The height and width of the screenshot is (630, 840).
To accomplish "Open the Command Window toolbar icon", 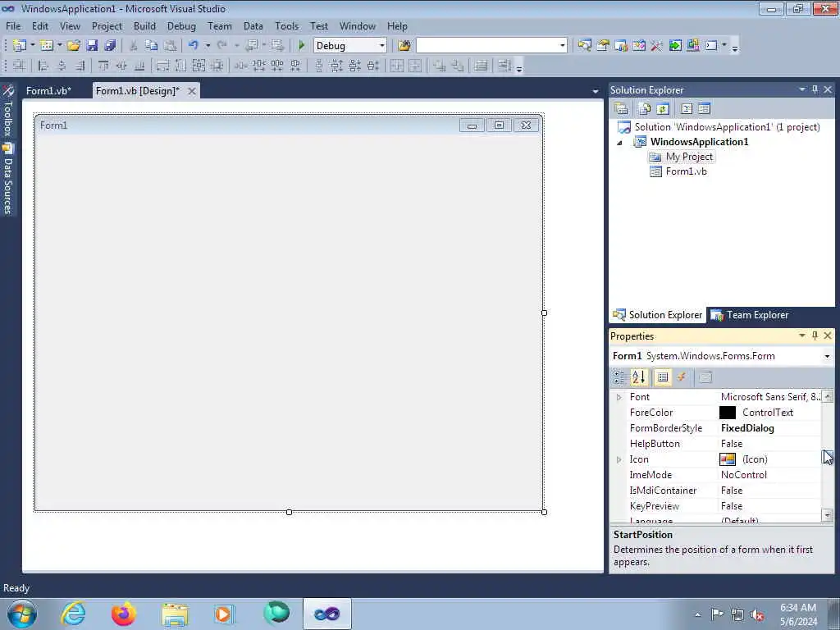I will point(711,46).
